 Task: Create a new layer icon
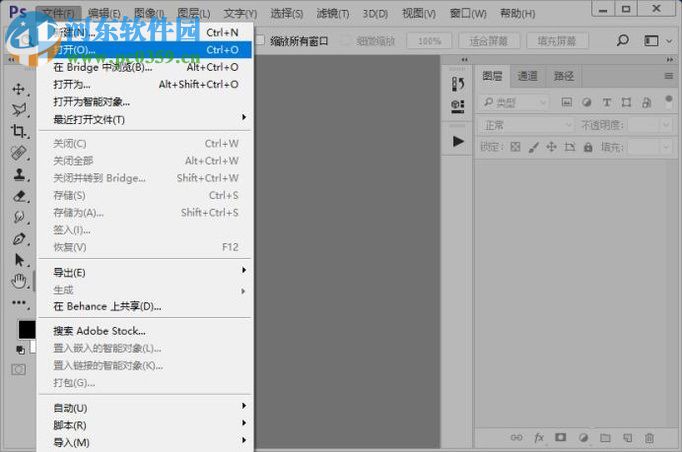[x=627, y=438]
